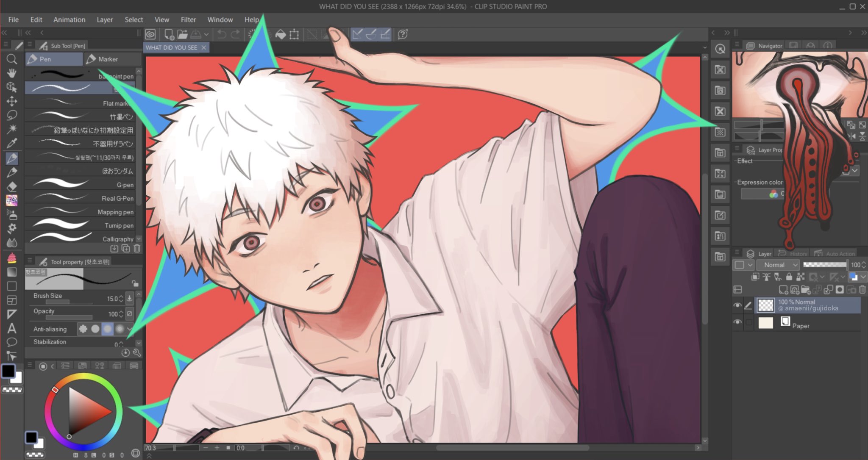
Task: Select the Eraser tool
Action: click(12, 186)
